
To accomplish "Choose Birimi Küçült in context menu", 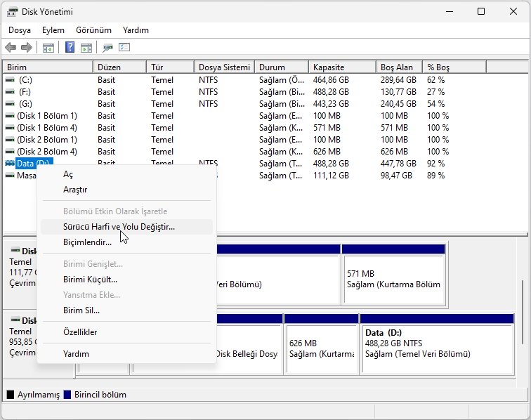I will 90,280.
